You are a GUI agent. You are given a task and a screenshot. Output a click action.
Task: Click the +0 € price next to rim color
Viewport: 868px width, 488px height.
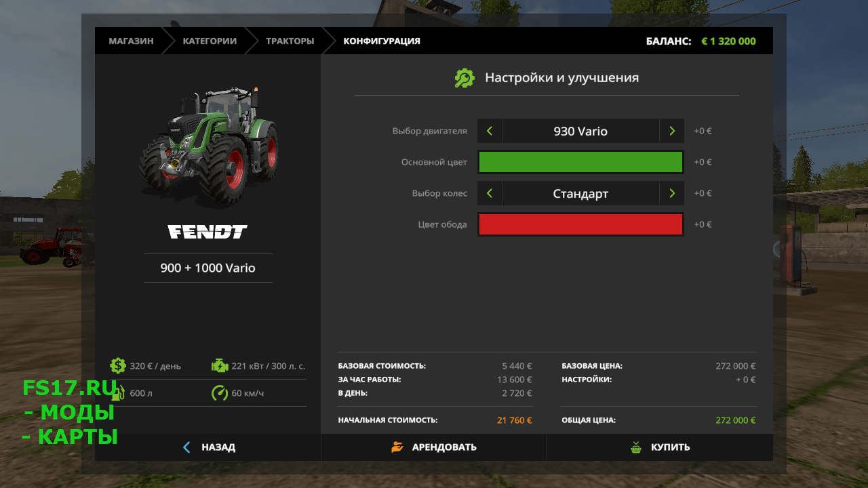pyautogui.click(x=703, y=224)
